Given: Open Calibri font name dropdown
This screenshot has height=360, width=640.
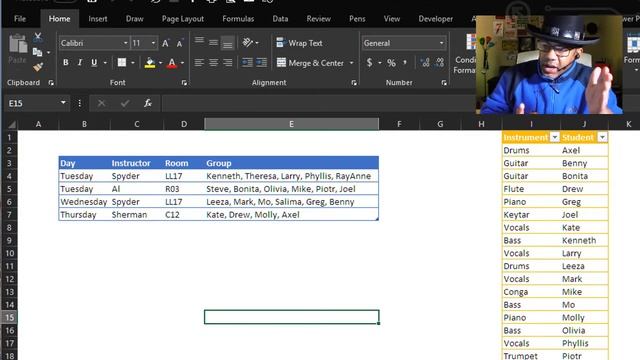Looking at the screenshot, I should (x=125, y=43).
